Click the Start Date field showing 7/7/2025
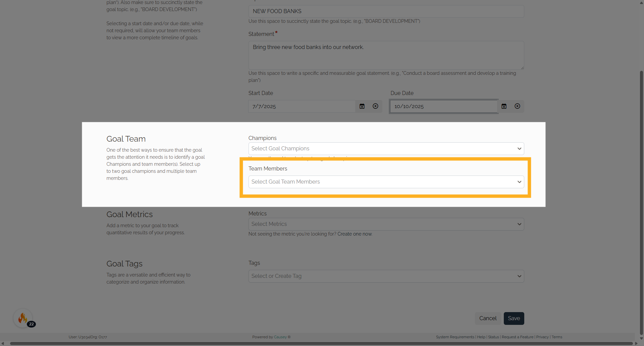 (x=302, y=106)
